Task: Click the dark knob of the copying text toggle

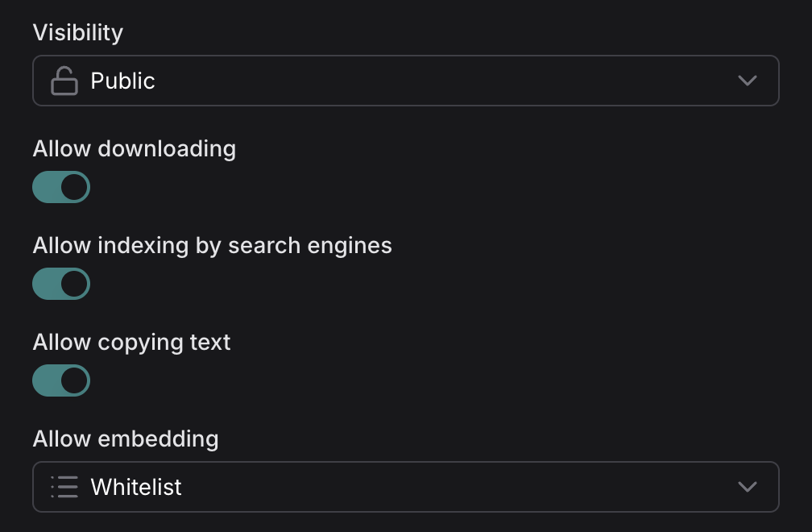Action: [x=74, y=380]
